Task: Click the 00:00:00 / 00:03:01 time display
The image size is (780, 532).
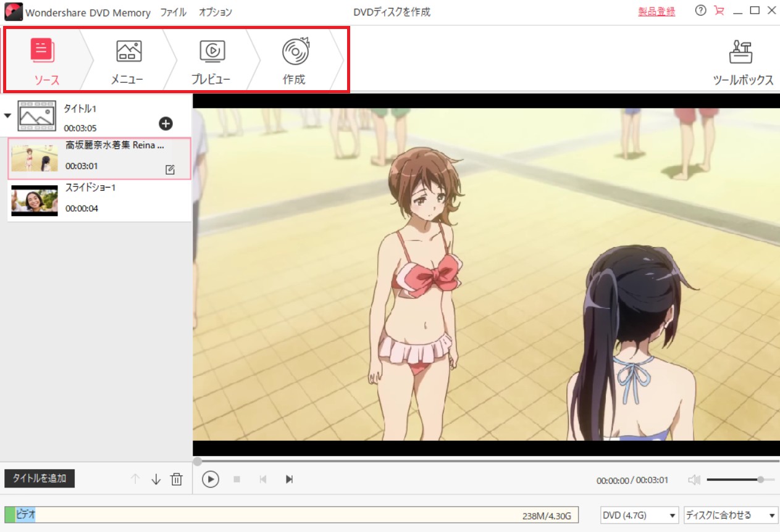Action: 632,480
